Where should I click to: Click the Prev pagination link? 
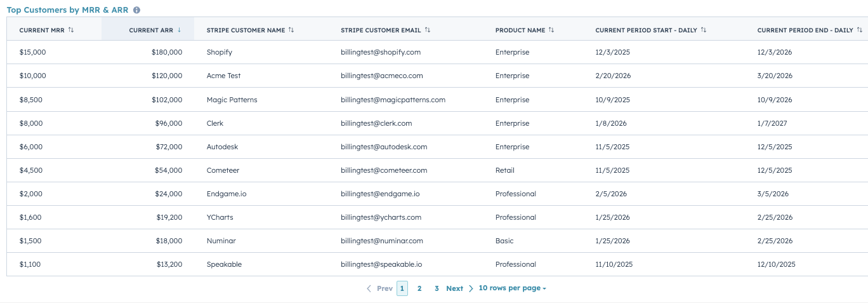point(385,288)
